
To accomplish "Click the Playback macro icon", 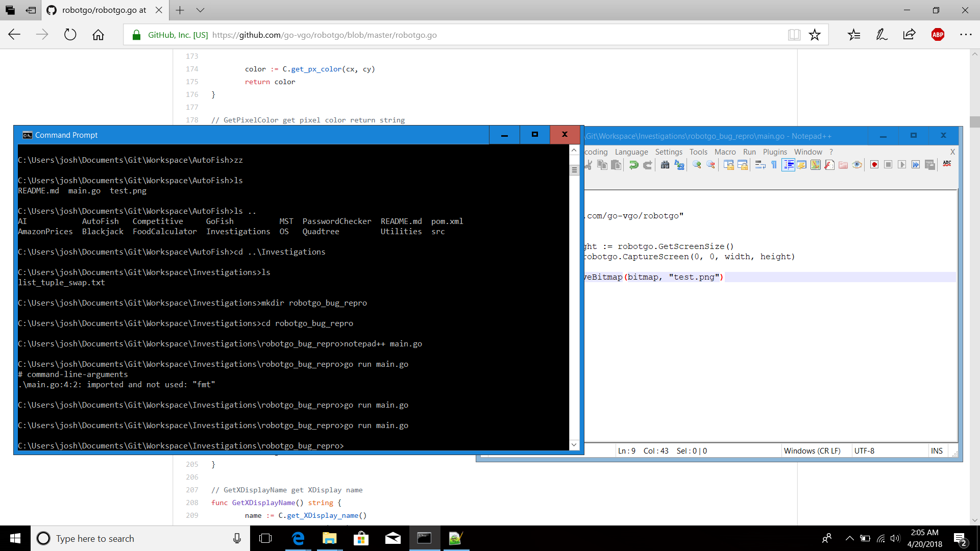I will pos(902,164).
